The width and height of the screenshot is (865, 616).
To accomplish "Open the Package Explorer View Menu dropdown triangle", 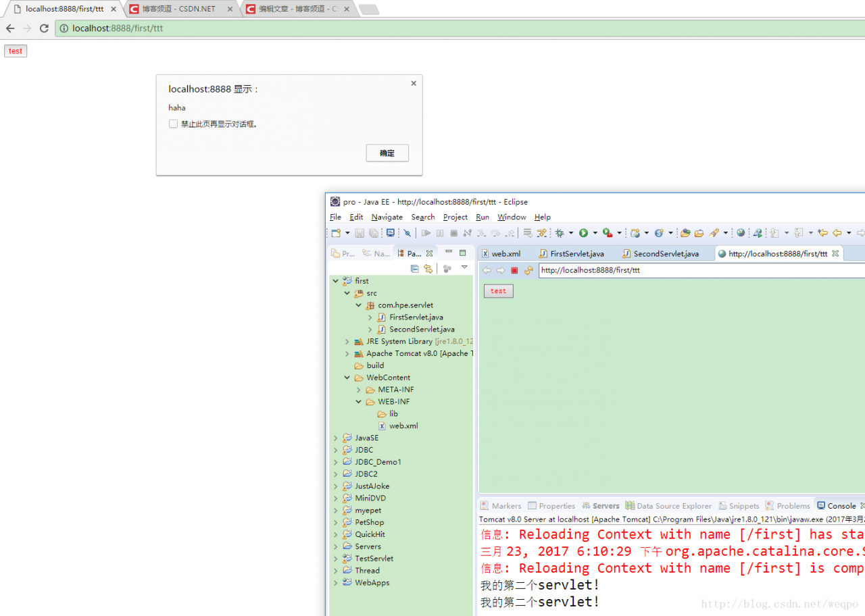I will point(464,268).
